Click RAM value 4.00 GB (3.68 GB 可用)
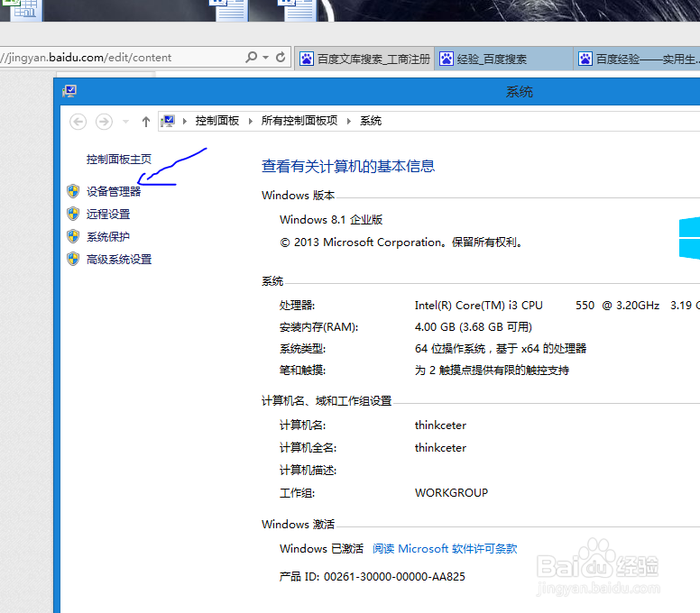 (x=474, y=327)
